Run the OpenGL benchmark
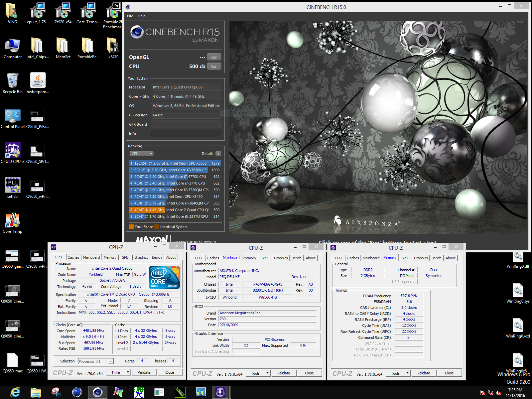This screenshot has width=532, height=399. [214, 57]
